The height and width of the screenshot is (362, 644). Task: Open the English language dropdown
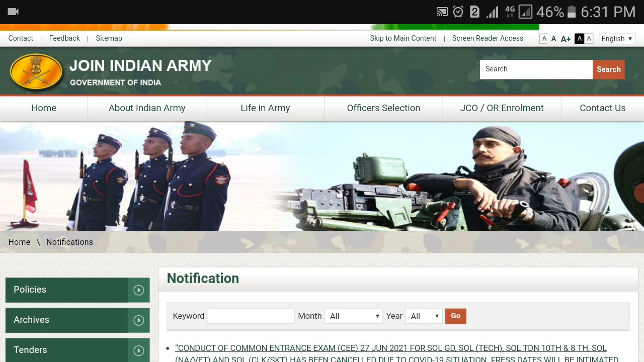click(617, 39)
